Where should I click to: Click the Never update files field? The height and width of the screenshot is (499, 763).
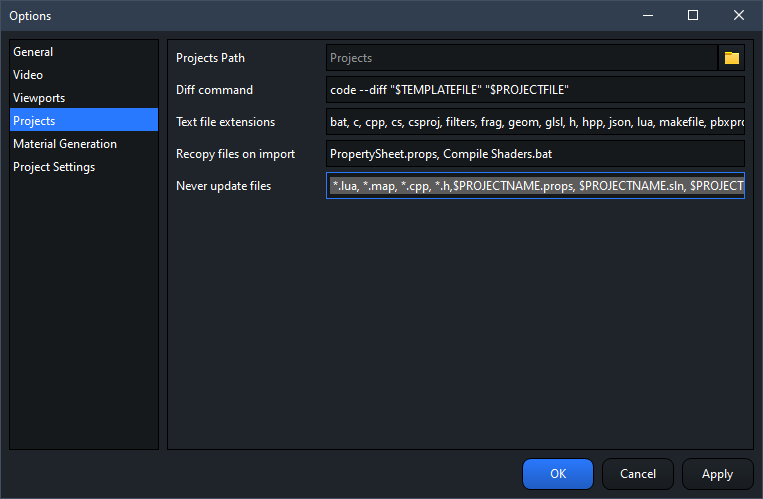[535, 186]
